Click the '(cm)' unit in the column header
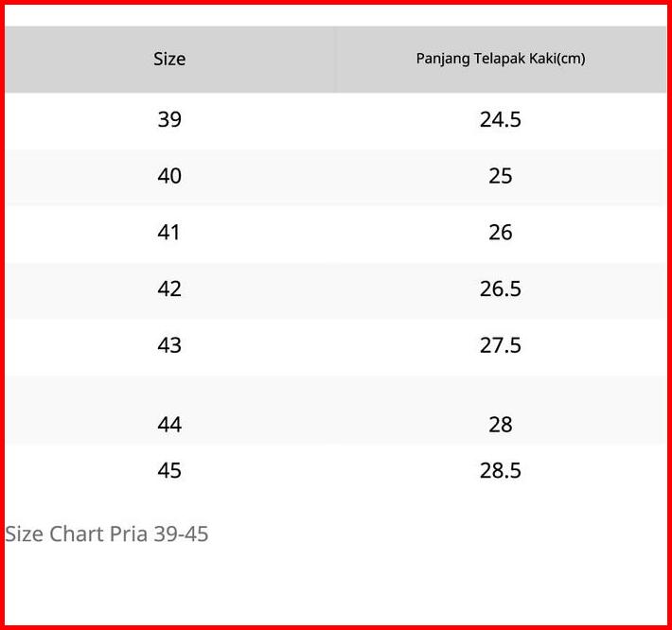This screenshot has width=672, height=630. click(571, 59)
